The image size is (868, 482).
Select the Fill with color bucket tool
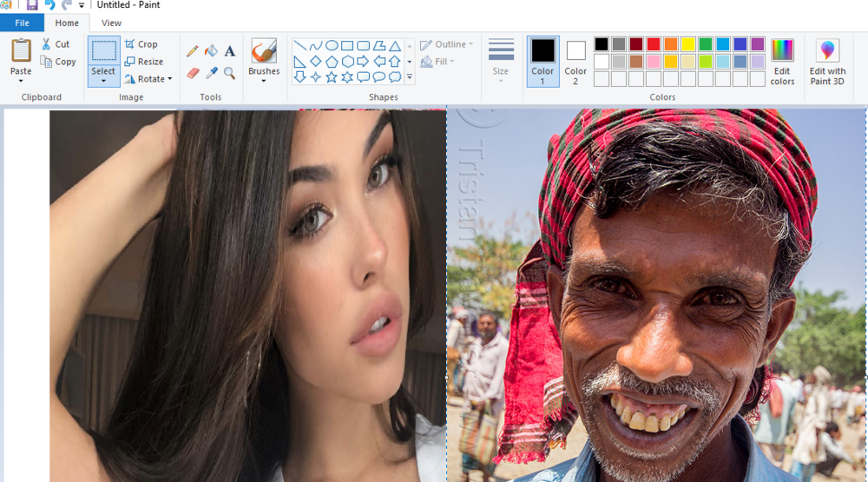click(x=211, y=51)
